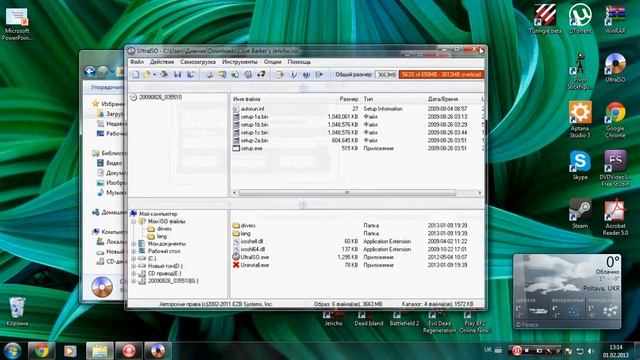The image size is (640, 360).
Task: Open the Acrobat Reader 5.0 desktop icon
Action: [615, 217]
